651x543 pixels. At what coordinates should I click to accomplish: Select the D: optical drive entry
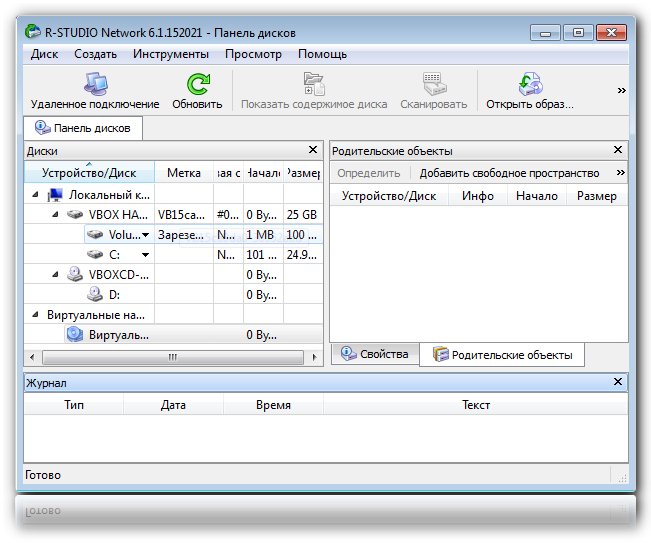pyautogui.click(x=113, y=295)
